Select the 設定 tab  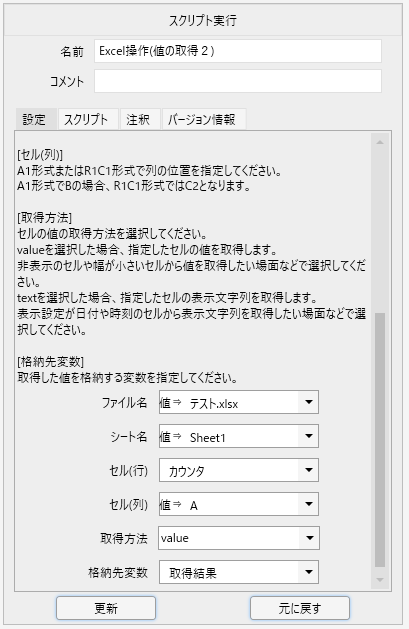[36, 120]
